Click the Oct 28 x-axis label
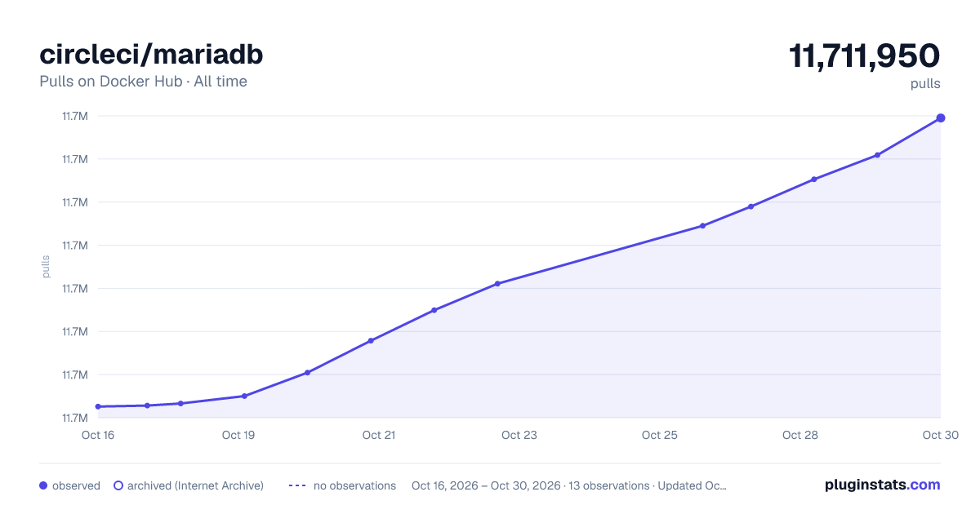 pos(800,435)
